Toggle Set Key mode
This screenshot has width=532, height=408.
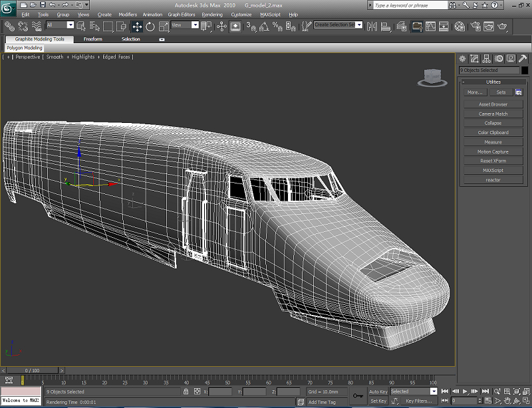378,401
